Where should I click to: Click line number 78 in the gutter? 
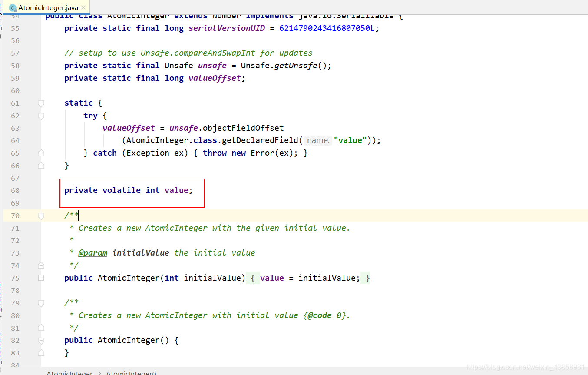click(x=15, y=290)
